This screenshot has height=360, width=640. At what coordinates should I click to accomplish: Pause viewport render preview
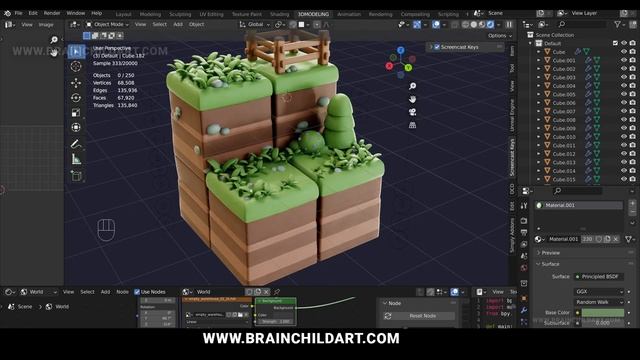click(509, 24)
